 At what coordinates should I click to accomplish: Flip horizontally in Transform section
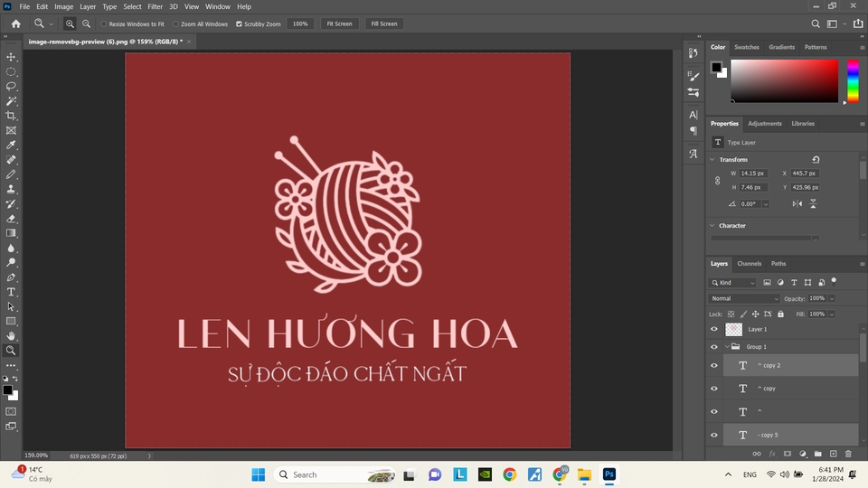(x=797, y=204)
